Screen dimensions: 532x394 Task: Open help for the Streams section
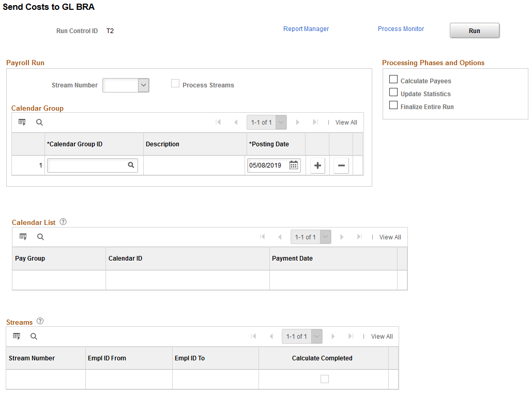coord(40,321)
